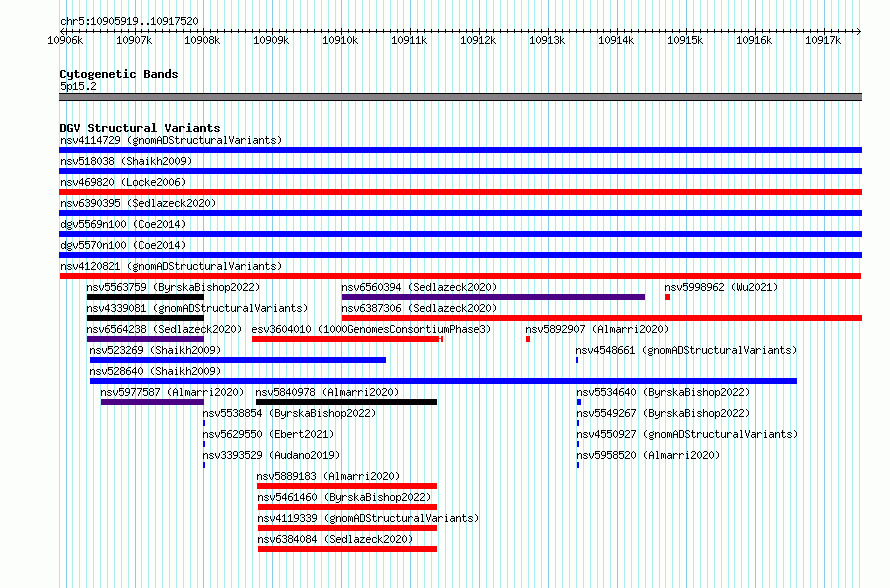The image size is (890, 588).
Task: Select the 5p15.2 band label
Action: (78, 86)
